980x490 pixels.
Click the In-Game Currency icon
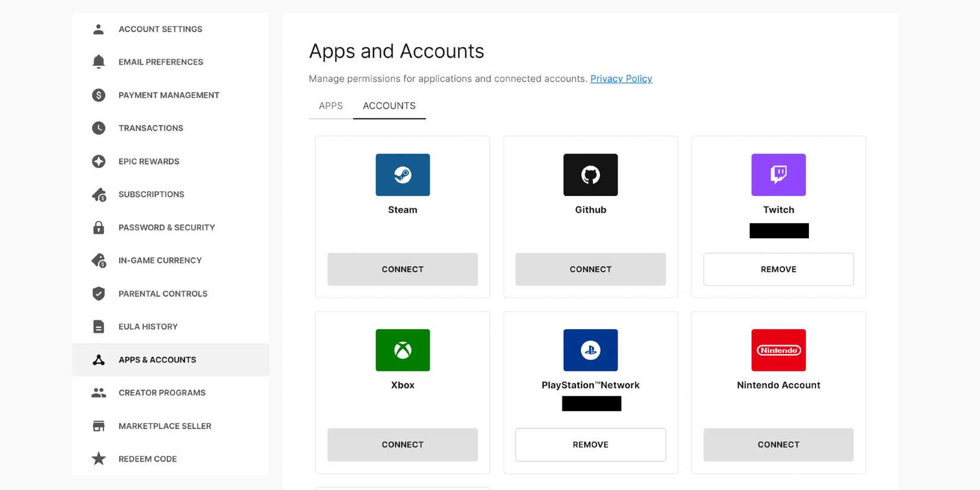(99, 261)
